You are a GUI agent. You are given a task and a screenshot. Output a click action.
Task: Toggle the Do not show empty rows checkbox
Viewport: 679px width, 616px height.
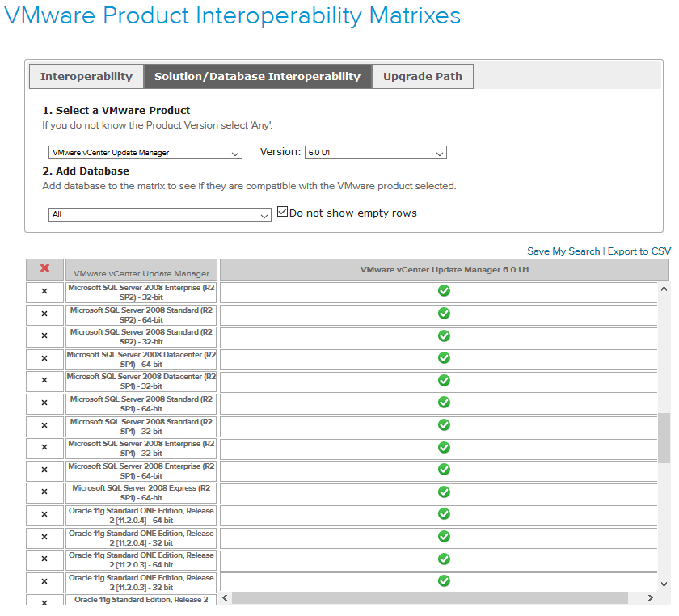click(282, 212)
